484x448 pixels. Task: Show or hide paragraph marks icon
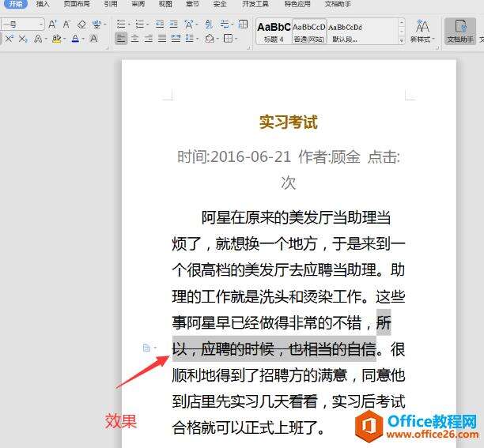click(x=224, y=24)
